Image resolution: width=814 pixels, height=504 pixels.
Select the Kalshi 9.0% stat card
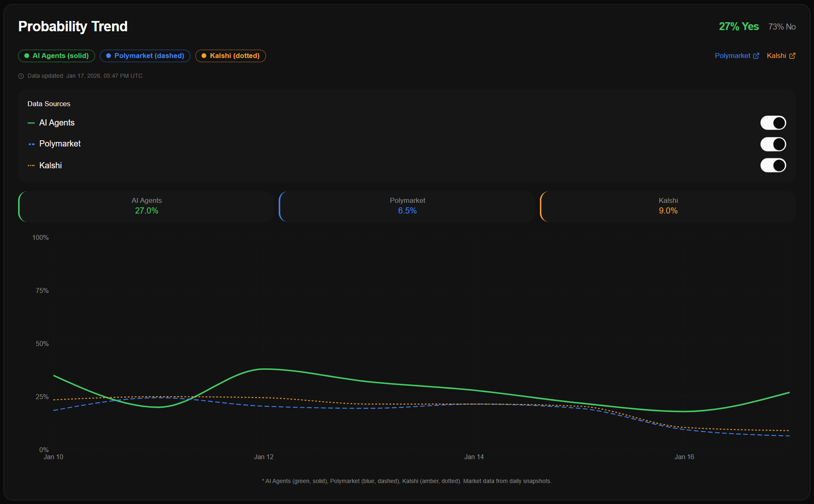pyautogui.click(x=668, y=206)
